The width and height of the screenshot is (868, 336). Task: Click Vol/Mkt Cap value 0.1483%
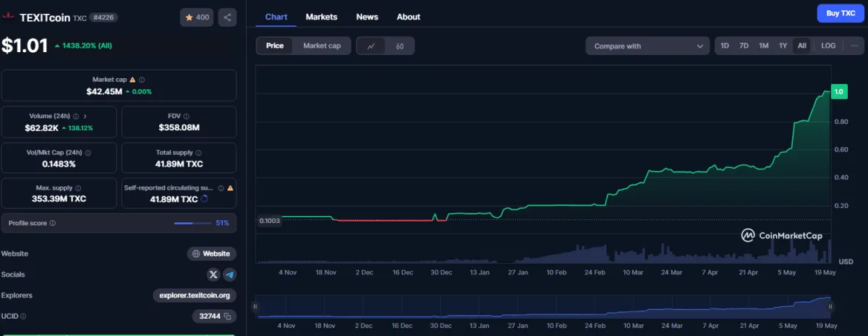click(59, 164)
